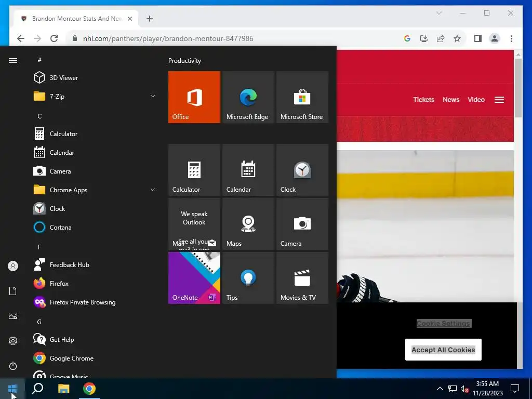The image size is (532, 399).
Task: Open the notification center icon
Action: tap(515, 389)
